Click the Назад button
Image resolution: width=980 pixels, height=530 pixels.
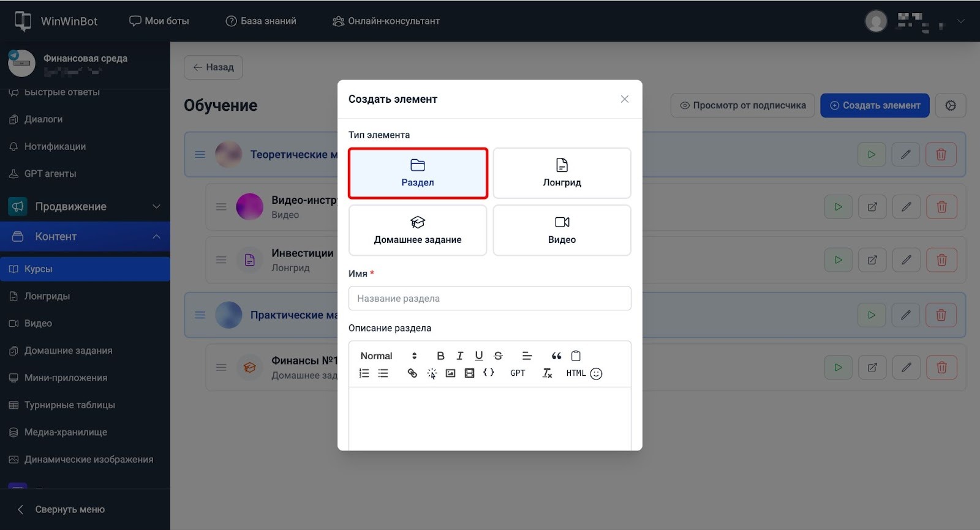[213, 67]
